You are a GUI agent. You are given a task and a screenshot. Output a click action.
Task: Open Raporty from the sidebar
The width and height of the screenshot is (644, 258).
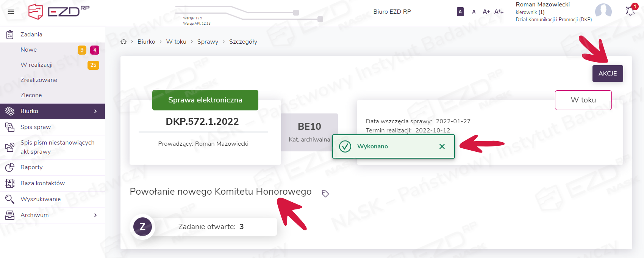point(31,167)
